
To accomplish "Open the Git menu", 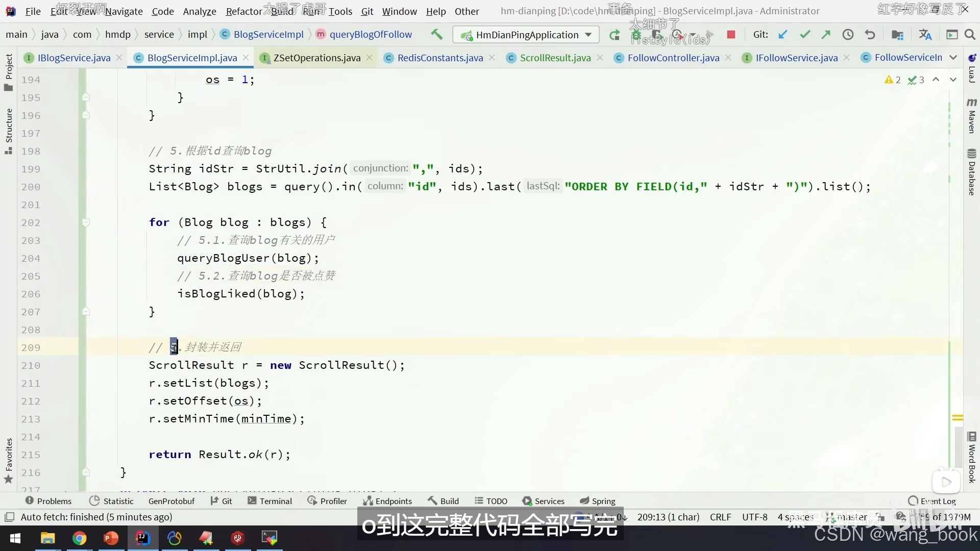I will coord(367,11).
